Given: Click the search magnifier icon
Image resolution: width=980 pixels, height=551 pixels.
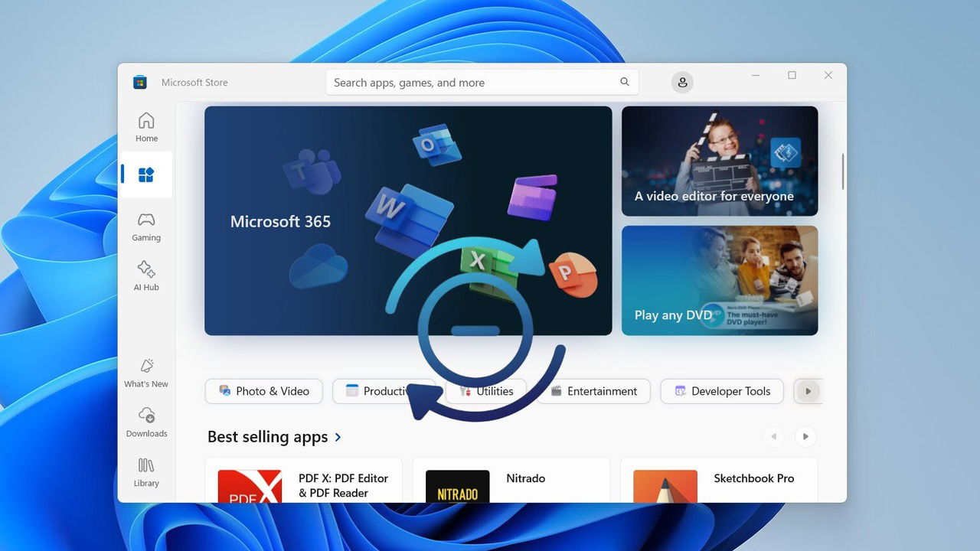Looking at the screenshot, I should click(624, 82).
